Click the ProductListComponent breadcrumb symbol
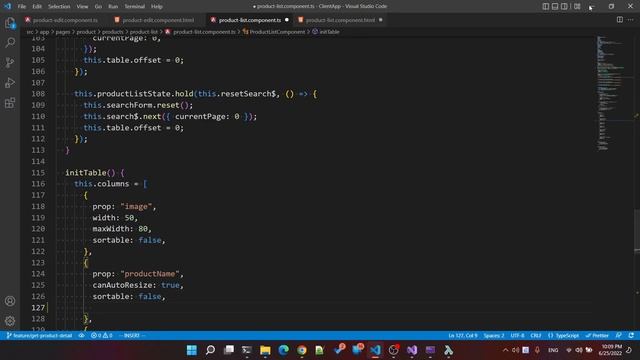Screen dimensions: 640x360 pos(274,31)
